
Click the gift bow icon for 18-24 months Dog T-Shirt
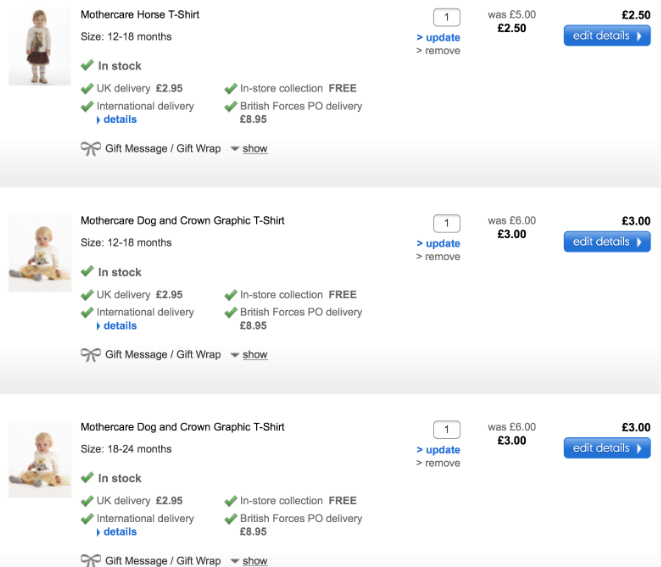click(x=90, y=560)
